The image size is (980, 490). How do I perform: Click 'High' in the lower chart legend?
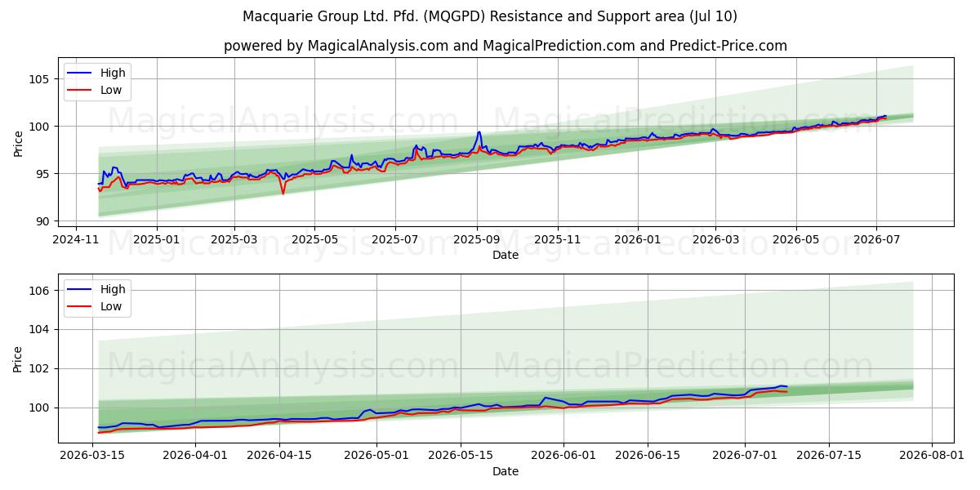click(x=113, y=289)
